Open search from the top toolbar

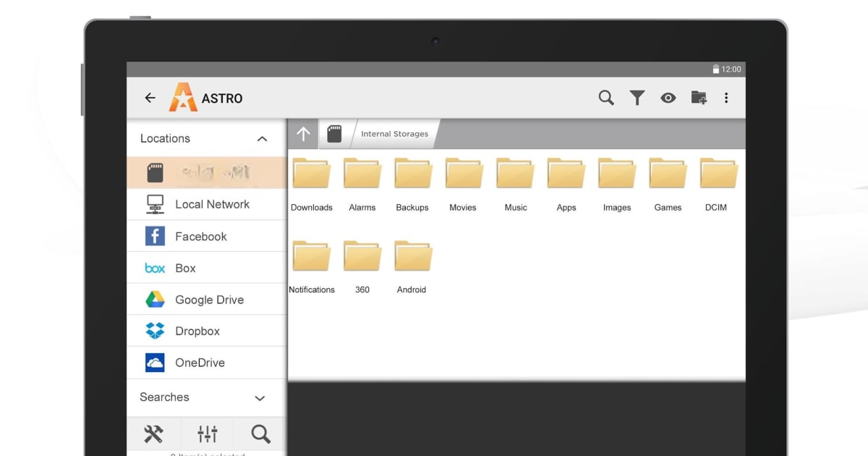[606, 97]
